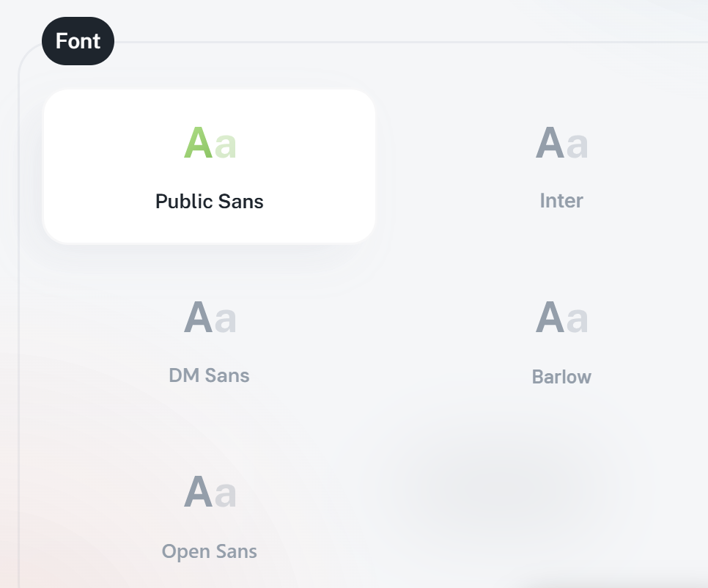
Task: Click the faded lowercase a above DM Sans
Action: pyautogui.click(x=226, y=320)
